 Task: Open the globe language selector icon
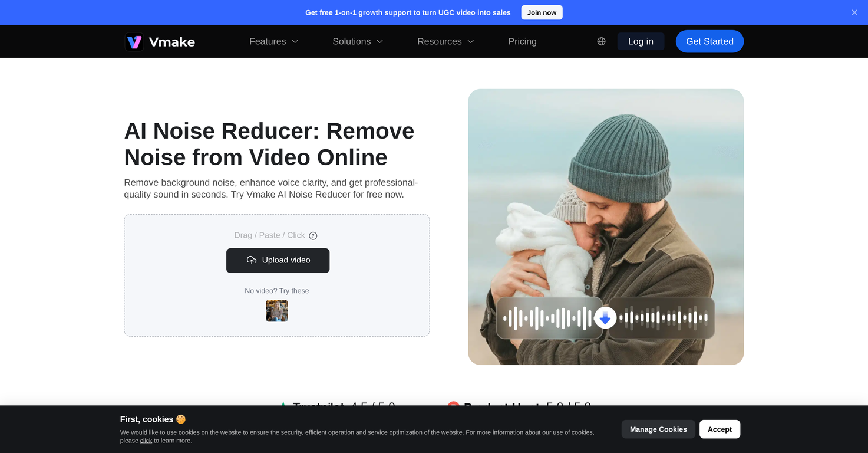(600, 41)
